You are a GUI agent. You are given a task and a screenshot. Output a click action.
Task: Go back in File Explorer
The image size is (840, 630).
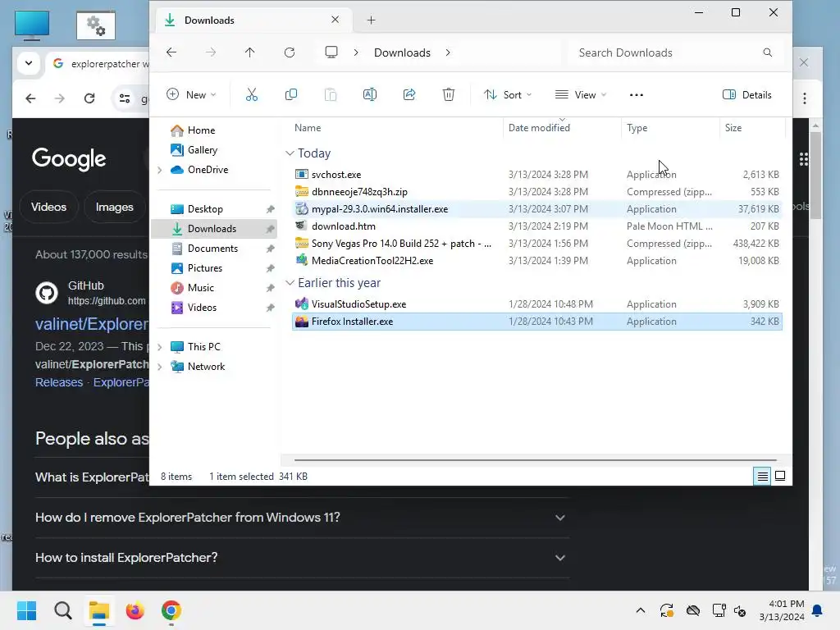click(x=171, y=52)
